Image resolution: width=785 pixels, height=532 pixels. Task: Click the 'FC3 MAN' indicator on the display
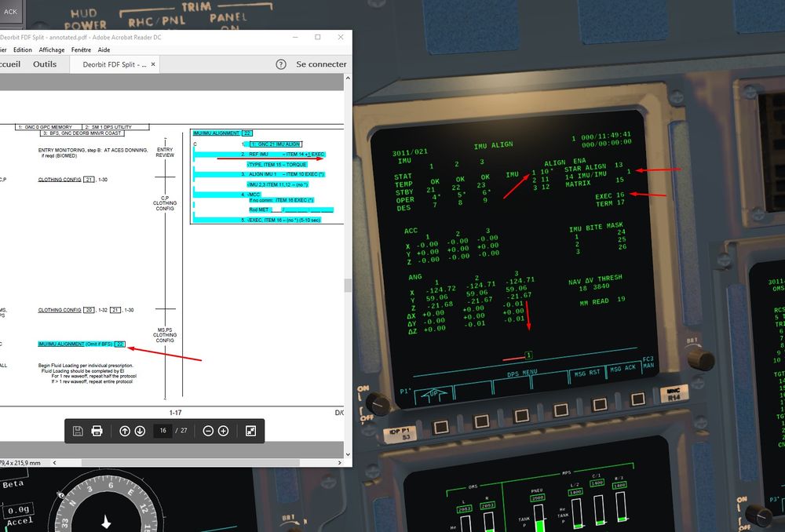648,363
